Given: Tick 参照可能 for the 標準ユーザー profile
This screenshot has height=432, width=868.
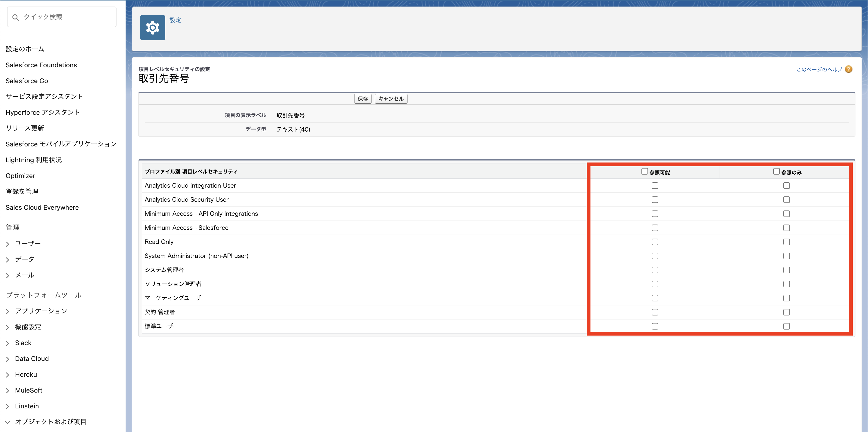Looking at the screenshot, I should click(x=655, y=326).
